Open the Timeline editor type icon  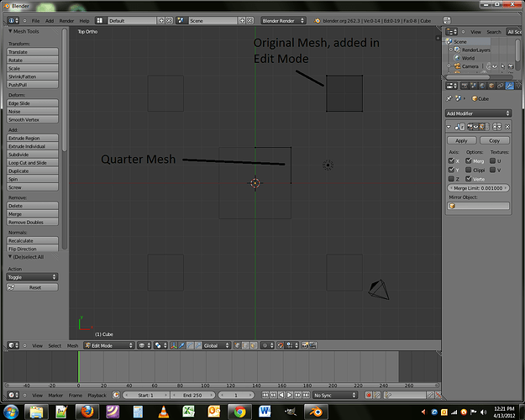click(x=13, y=395)
